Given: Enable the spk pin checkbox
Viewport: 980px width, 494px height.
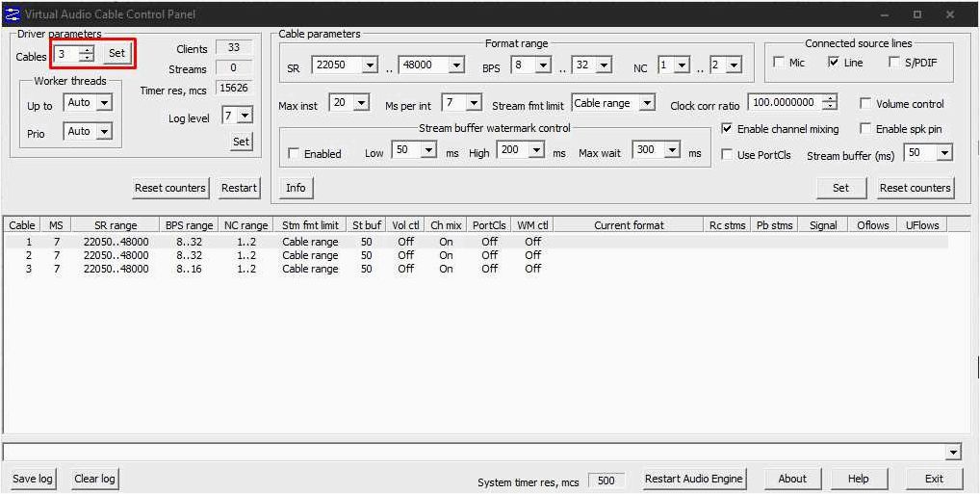Looking at the screenshot, I should coord(865,129).
